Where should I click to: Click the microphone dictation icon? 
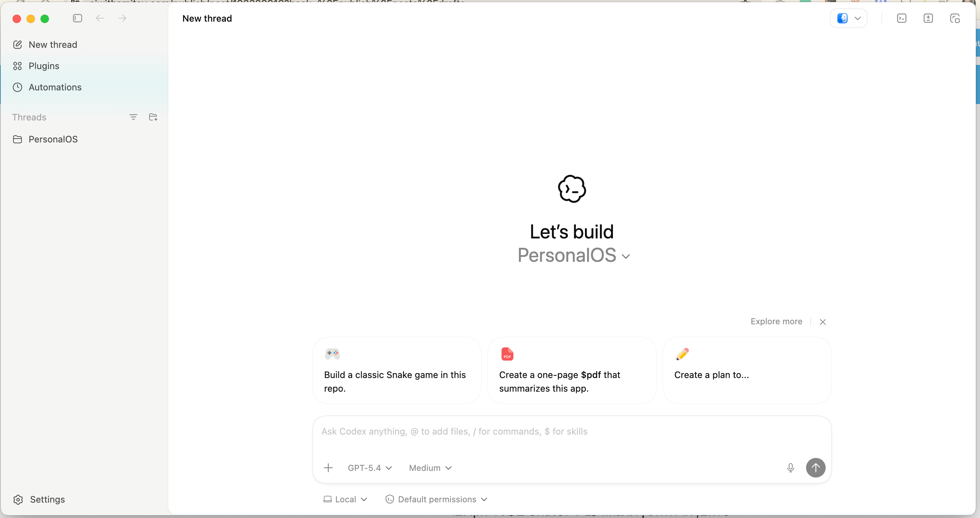(791, 468)
